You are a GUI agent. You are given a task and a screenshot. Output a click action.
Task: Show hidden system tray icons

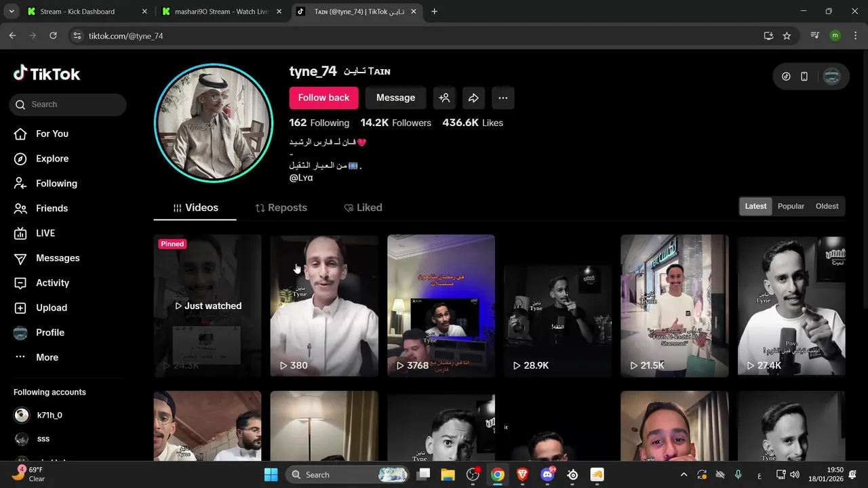click(684, 474)
